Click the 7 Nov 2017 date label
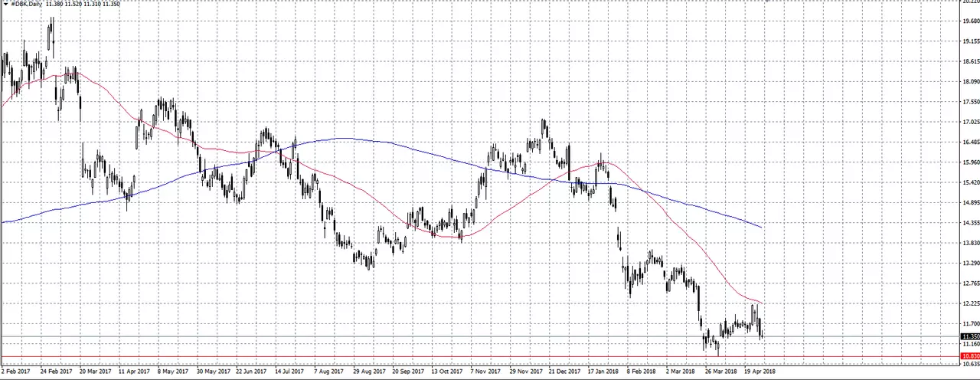Image resolution: width=980 pixels, height=380 pixels. click(485, 372)
